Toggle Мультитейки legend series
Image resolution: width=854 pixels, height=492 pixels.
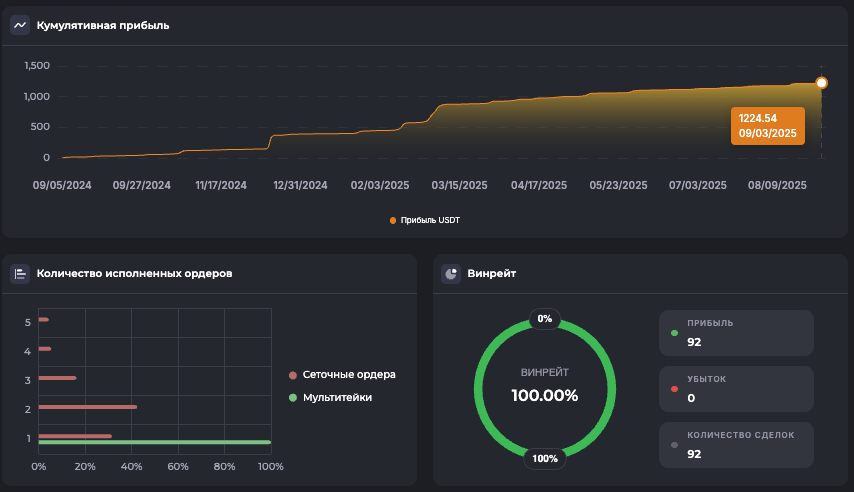pos(330,397)
